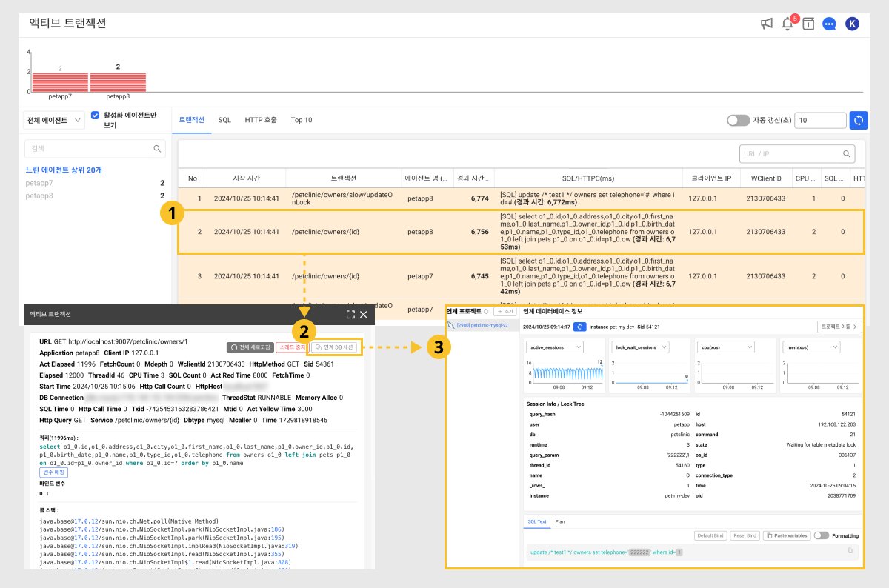889x588 pixels.
Task: Focus the URL / IP search field
Action: pyautogui.click(x=797, y=154)
